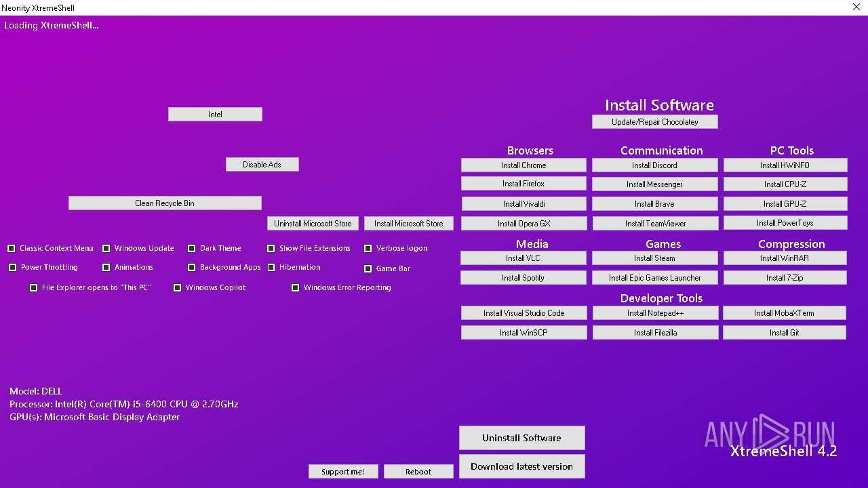Click Install TeamViewer button
Image resolution: width=868 pixels, height=488 pixels.
[655, 224]
